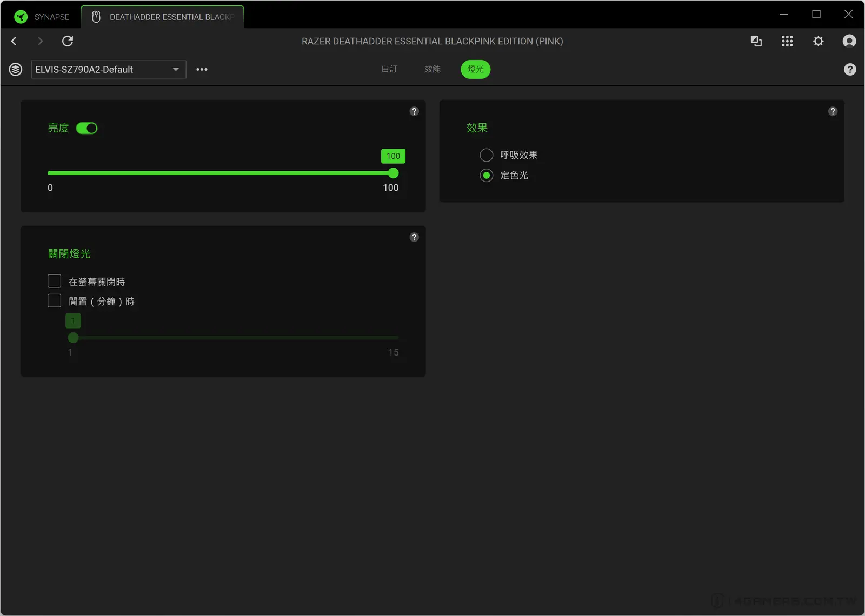This screenshot has width=865, height=616.
Task: Check the 在螢幕關閉時 checkbox
Action: (x=54, y=281)
